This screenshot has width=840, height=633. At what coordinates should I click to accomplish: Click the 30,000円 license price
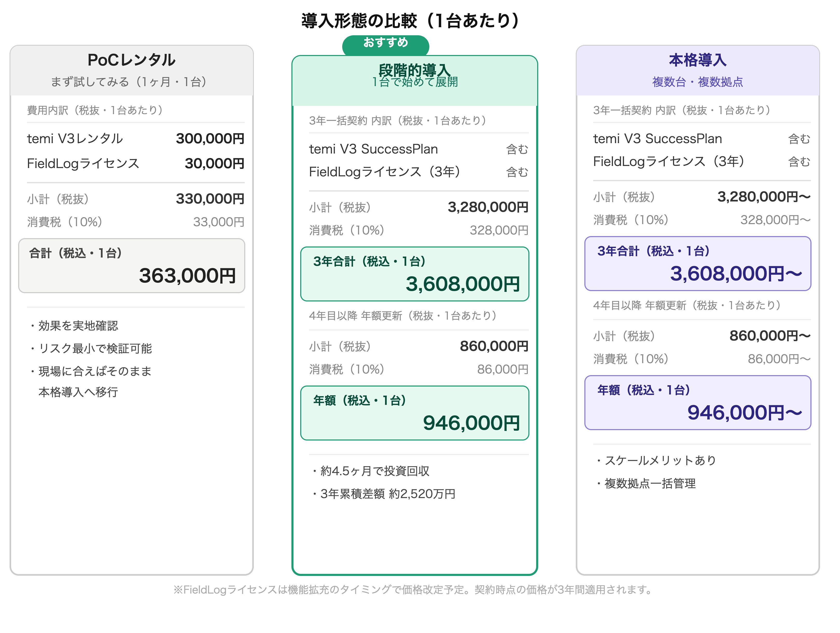(x=215, y=163)
